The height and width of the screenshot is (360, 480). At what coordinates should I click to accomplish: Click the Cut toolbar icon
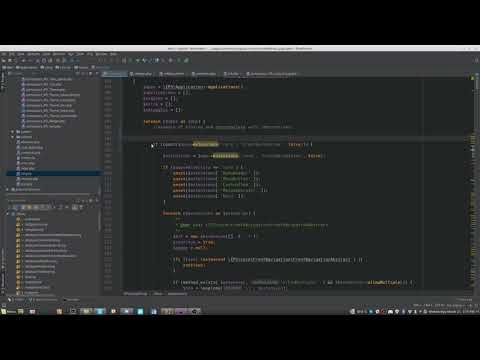[38, 60]
